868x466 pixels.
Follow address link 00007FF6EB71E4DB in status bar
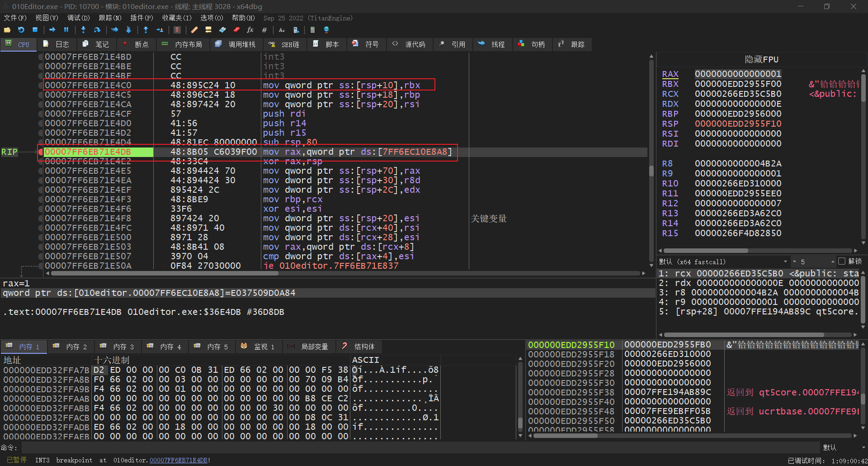[178, 460]
